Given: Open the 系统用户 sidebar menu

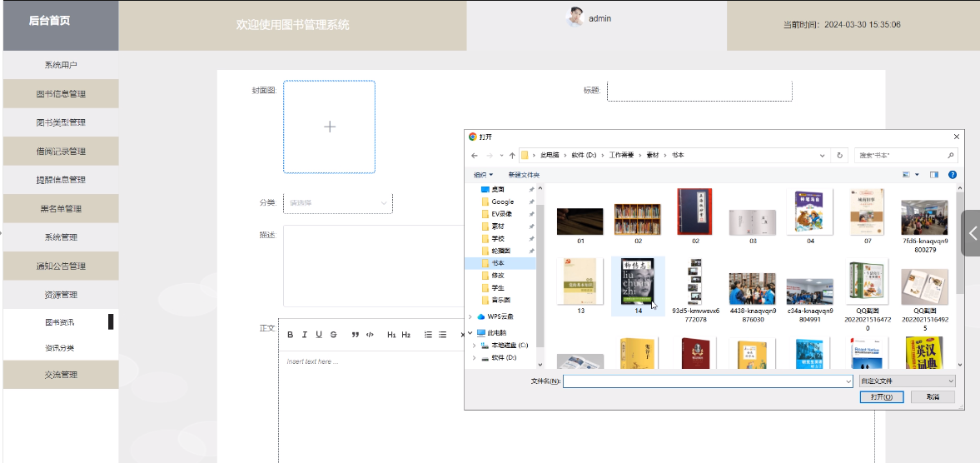Looking at the screenshot, I should [x=61, y=65].
